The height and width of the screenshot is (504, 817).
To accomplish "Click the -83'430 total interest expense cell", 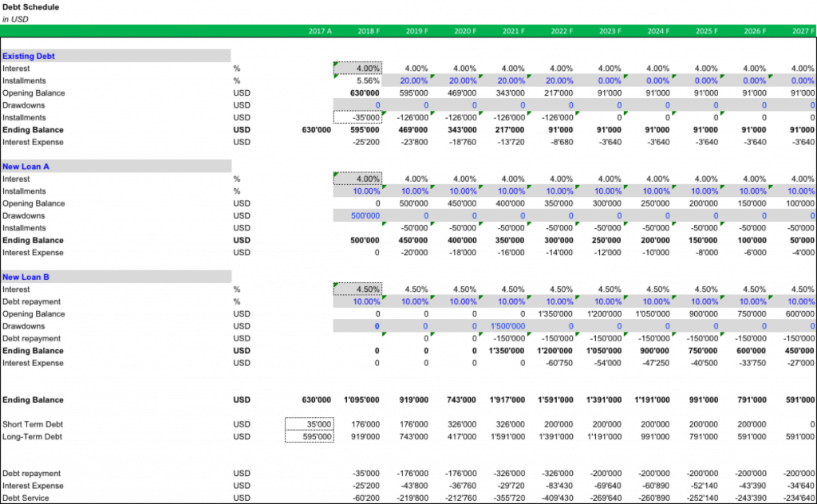I will (559, 486).
